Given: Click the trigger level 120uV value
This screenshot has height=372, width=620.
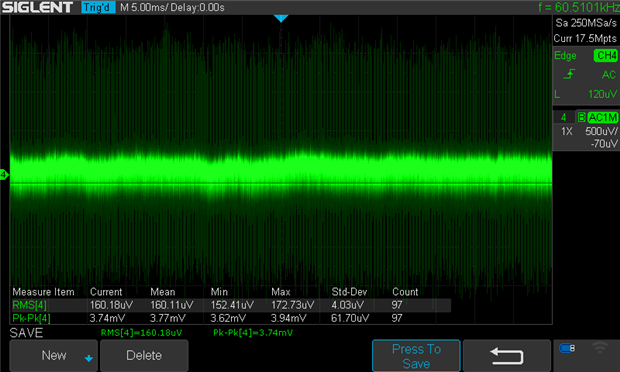Looking at the screenshot, I should pyautogui.click(x=602, y=94).
